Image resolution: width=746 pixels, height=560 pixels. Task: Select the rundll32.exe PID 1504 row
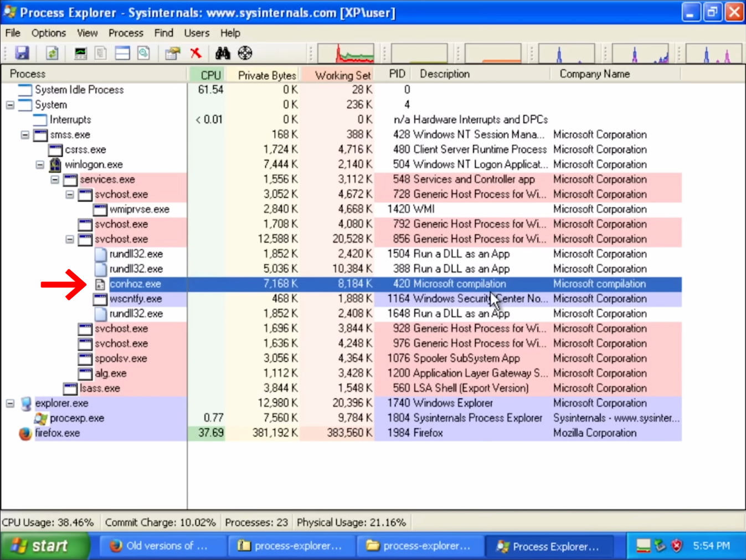(x=341, y=254)
